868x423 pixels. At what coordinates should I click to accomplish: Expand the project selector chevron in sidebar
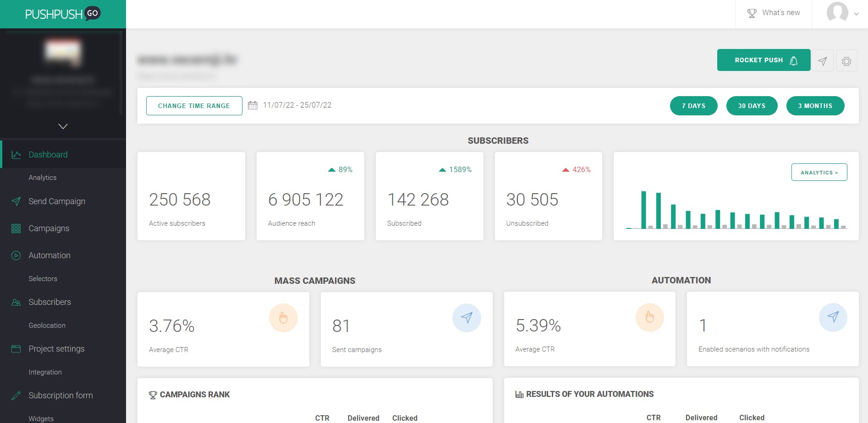point(63,126)
